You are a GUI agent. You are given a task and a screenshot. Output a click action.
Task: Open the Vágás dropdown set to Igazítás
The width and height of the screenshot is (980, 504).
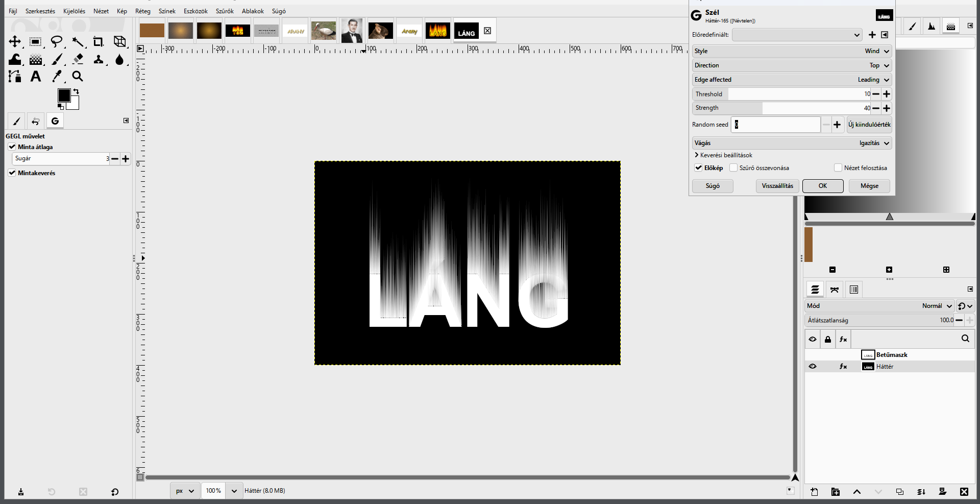[x=792, y=143]
